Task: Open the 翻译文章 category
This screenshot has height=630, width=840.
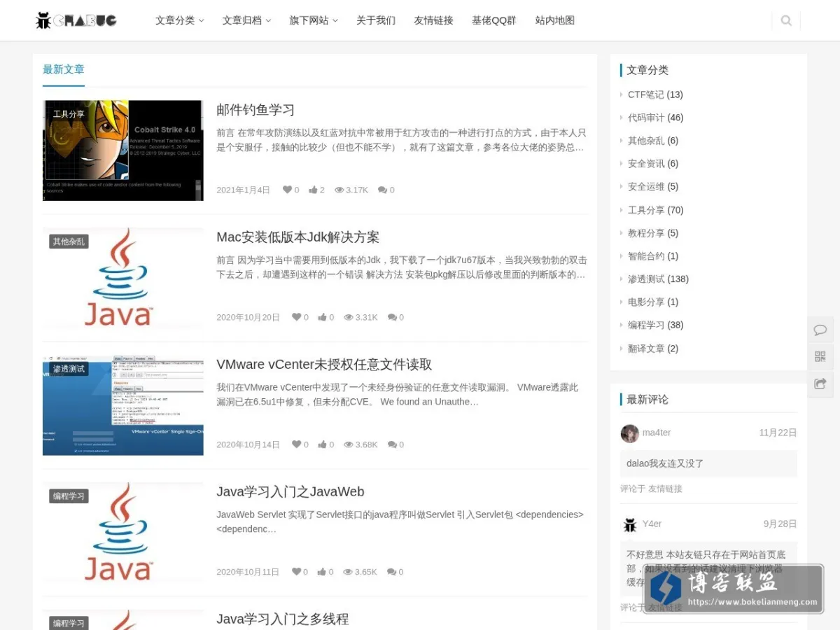Action: coord(645,349)
